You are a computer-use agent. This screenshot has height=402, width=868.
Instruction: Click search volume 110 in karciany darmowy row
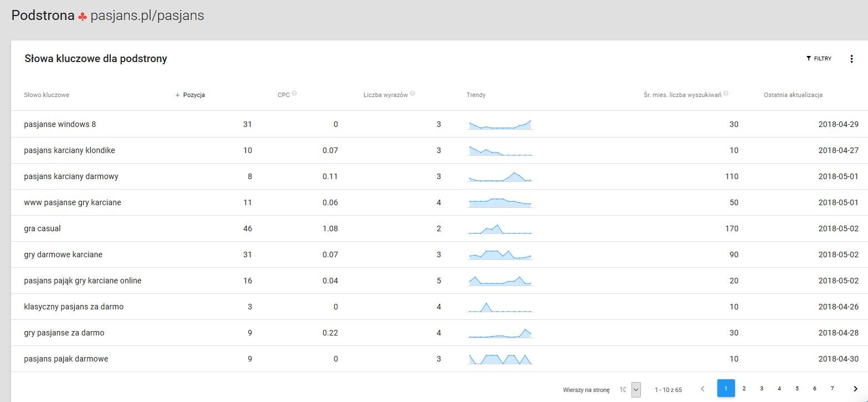pyautogui.click(x=731, y=176)
